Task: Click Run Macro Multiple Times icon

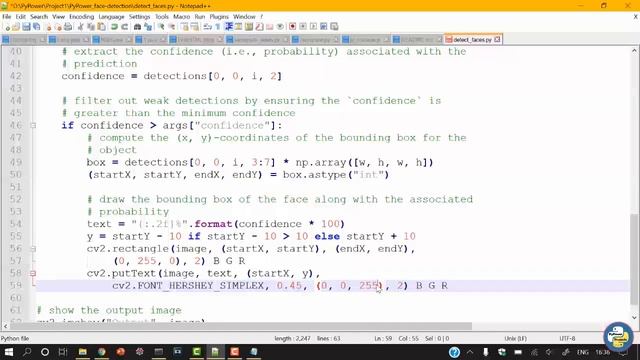Action: (324, 27)
